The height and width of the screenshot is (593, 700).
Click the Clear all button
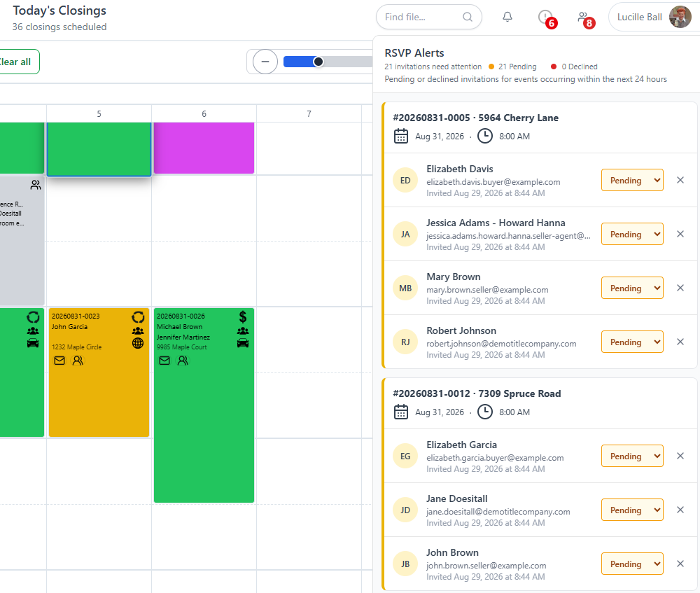coord(15,62)
